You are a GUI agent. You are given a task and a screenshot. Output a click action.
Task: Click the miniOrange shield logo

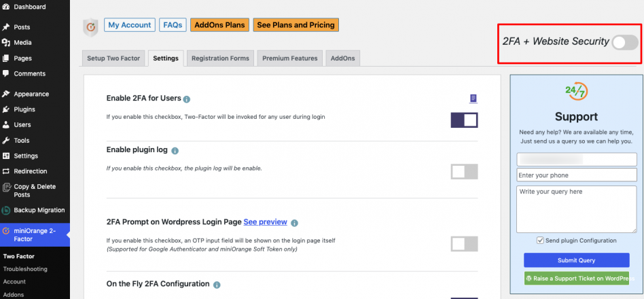point(91,27)
